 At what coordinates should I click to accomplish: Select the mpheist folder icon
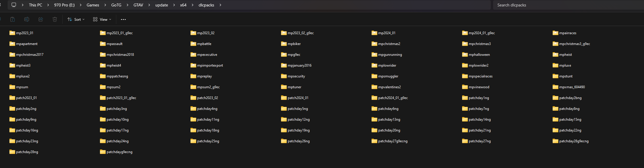(556, 54)
